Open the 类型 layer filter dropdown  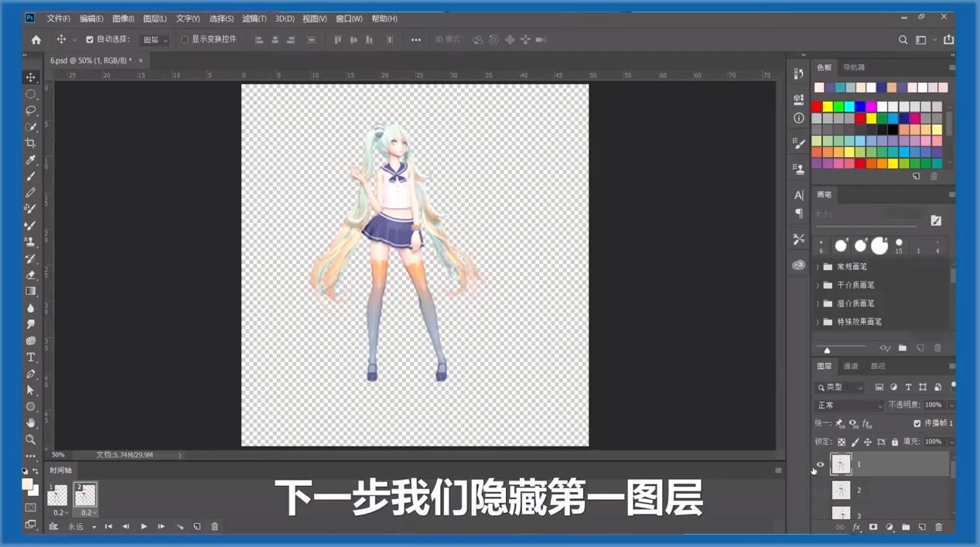840,387
